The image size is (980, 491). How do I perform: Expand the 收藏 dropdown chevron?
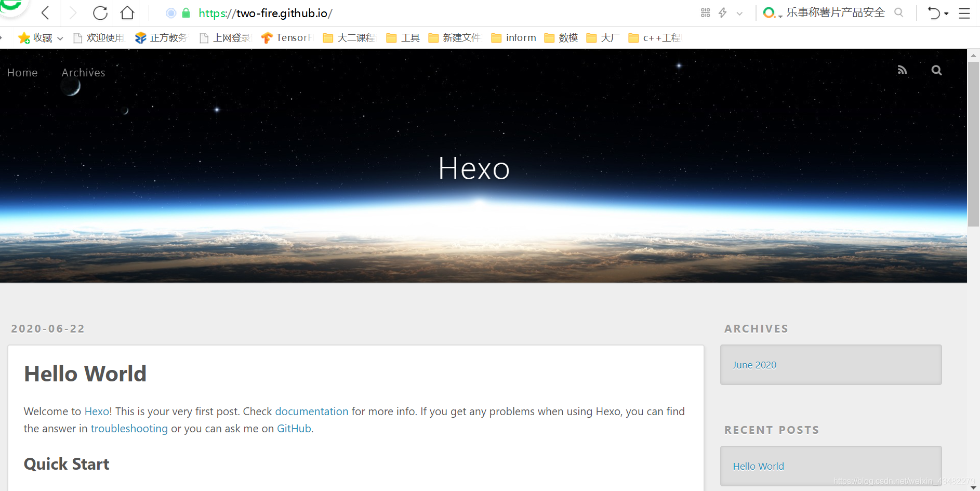pos(60,38)
